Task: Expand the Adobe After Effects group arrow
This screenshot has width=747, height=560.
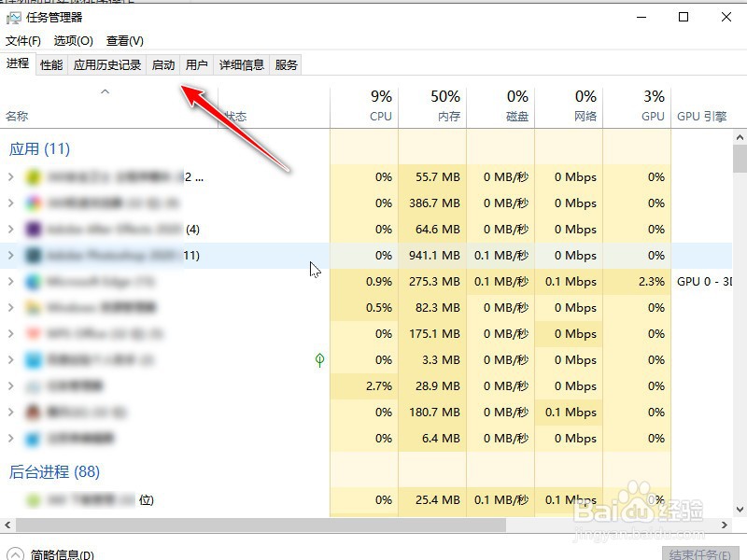Action: point(11,229)
